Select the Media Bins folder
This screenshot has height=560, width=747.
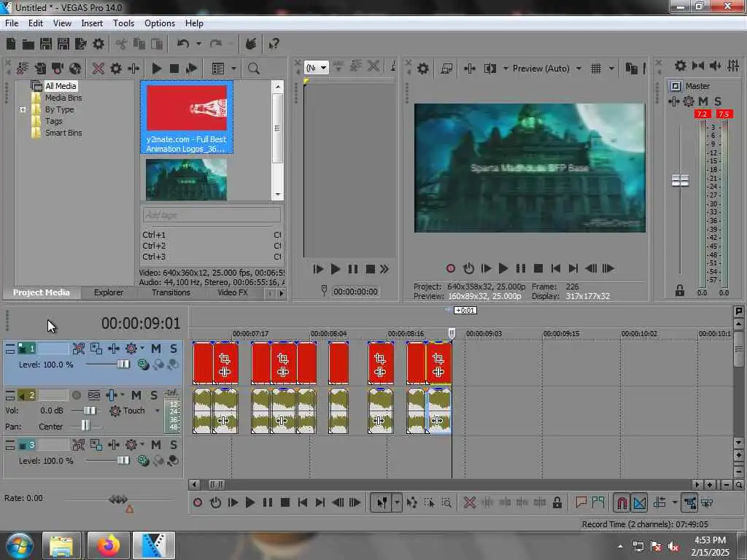coord(63,98)
